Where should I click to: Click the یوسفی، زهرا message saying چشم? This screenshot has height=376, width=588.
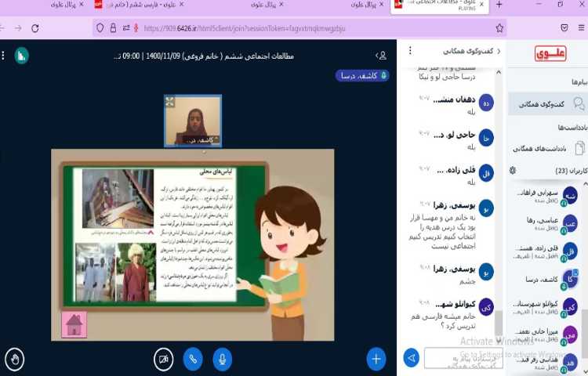[x=467, y=281]
